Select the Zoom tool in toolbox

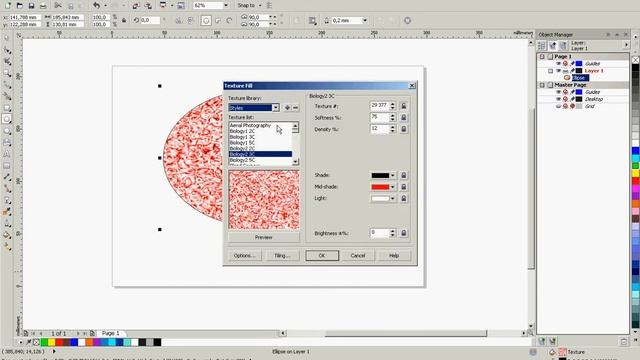[x=7, y=73]
